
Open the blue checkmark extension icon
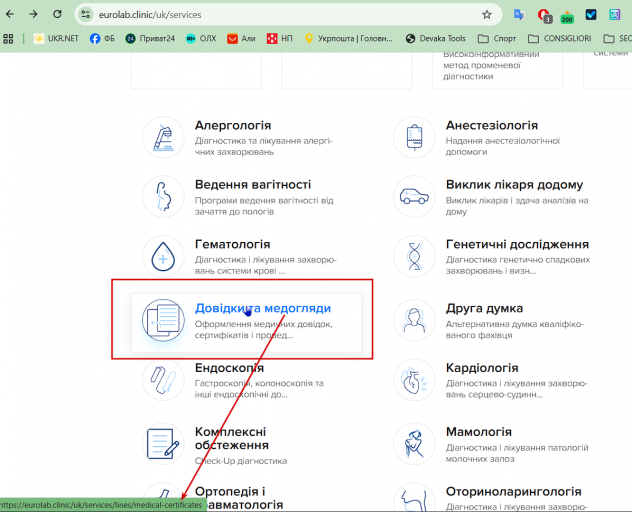pos(591,15)
